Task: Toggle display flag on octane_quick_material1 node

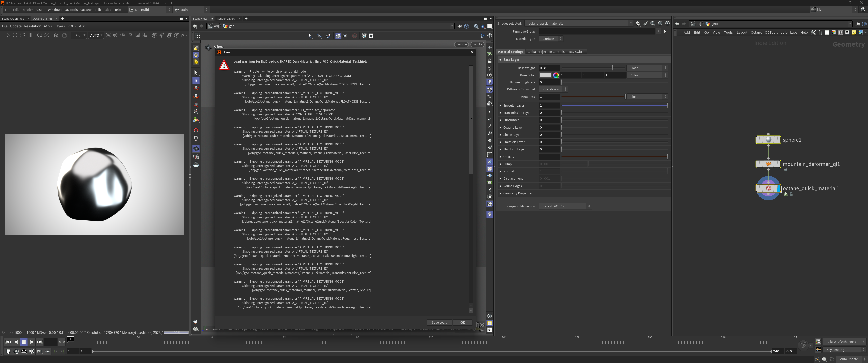Action: (779, 188)
